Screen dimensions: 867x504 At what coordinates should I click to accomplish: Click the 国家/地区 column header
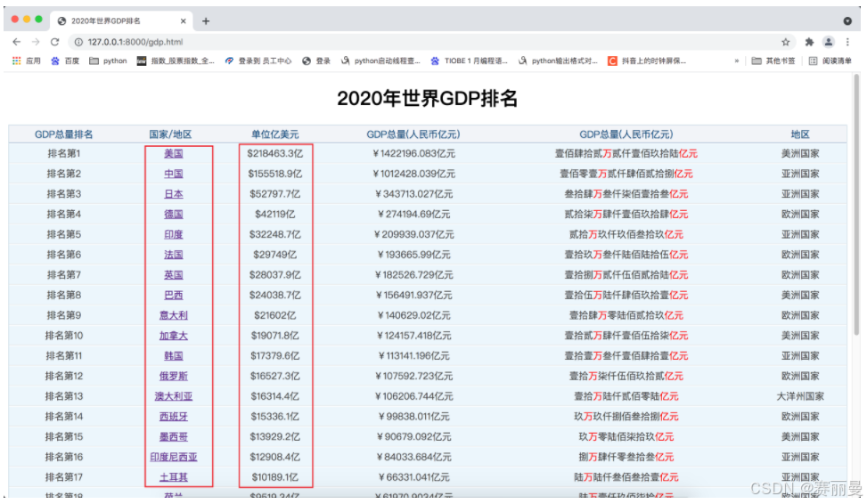tap(171, 134)
